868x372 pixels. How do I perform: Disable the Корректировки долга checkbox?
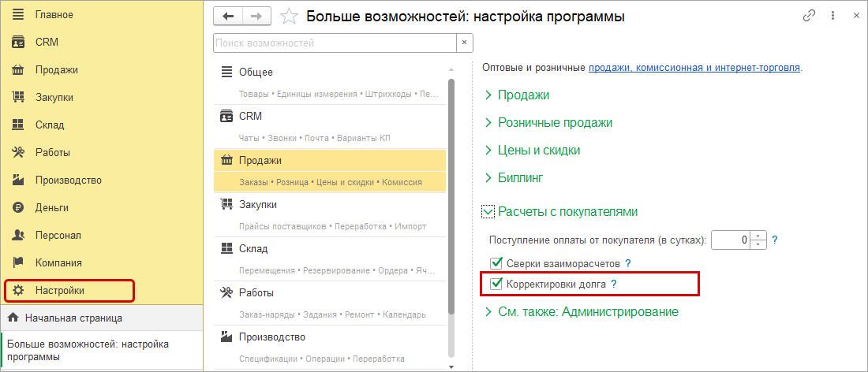496,284
